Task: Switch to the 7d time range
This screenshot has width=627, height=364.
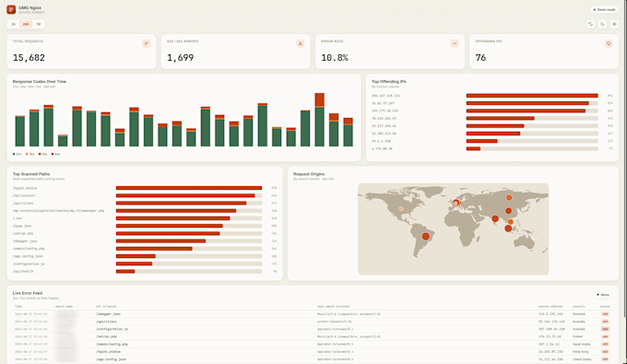Action: click(x=39, y=24)
